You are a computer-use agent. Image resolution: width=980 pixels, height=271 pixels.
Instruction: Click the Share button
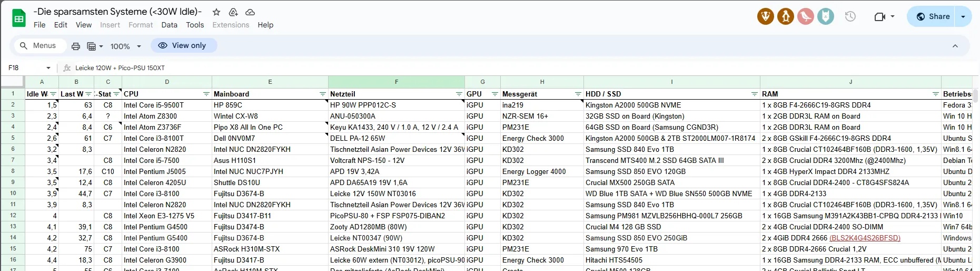933,16
